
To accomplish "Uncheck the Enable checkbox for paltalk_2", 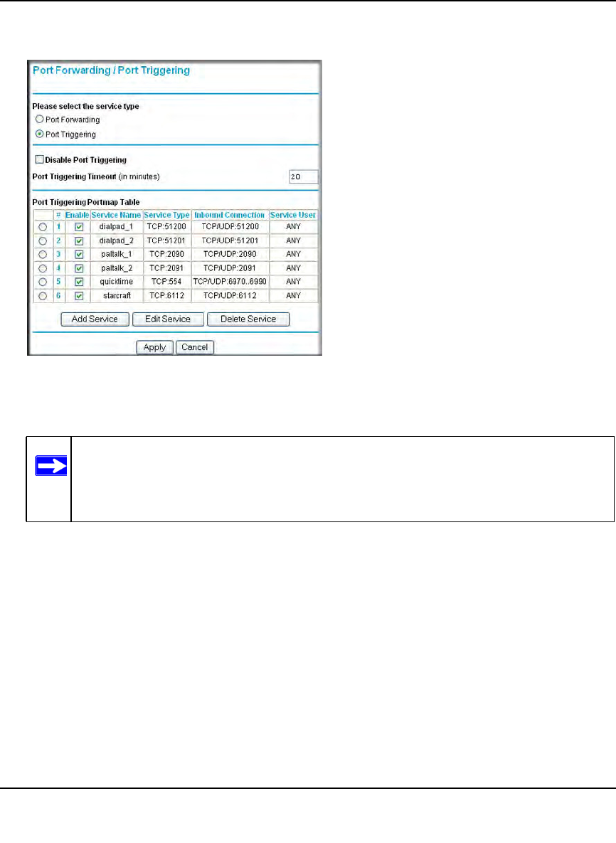I will pos(79,268).
